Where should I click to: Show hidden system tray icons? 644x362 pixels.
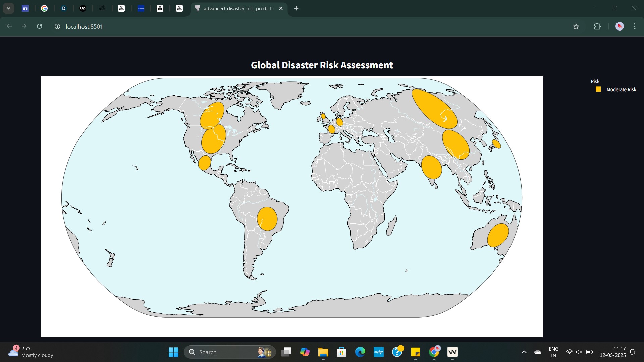[x=524, y=352]
